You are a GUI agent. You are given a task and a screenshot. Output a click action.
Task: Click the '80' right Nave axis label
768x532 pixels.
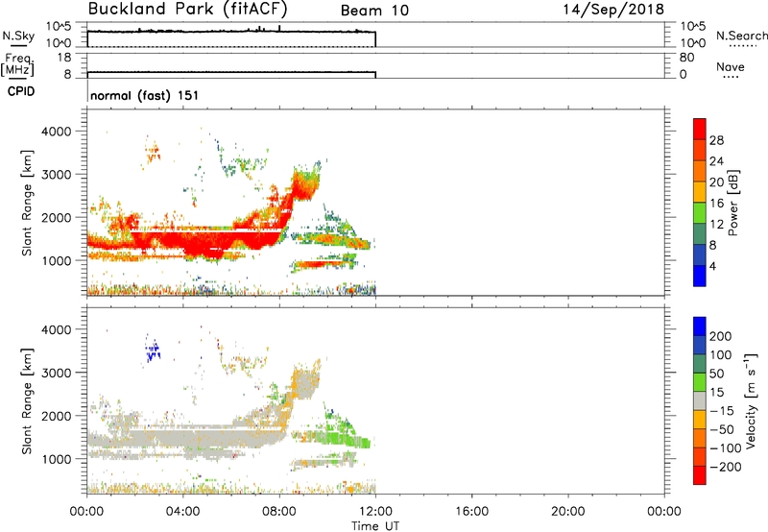686,58
